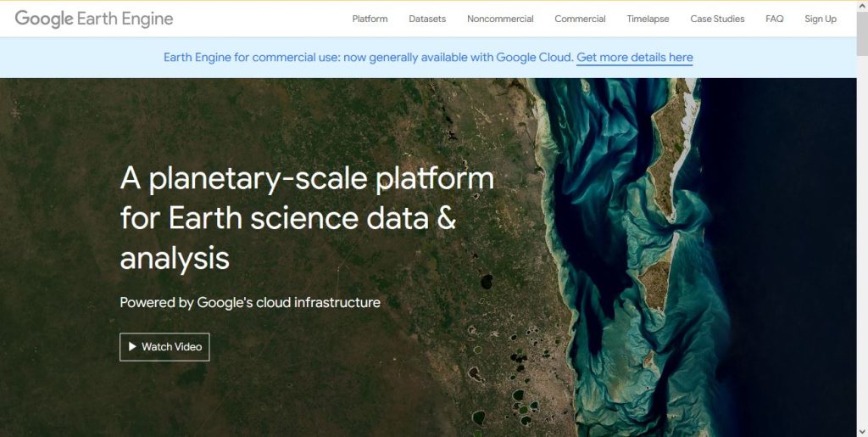868x437 pixels.
Task: Go to the Datasets page
Action: click(x=427, y=19)
